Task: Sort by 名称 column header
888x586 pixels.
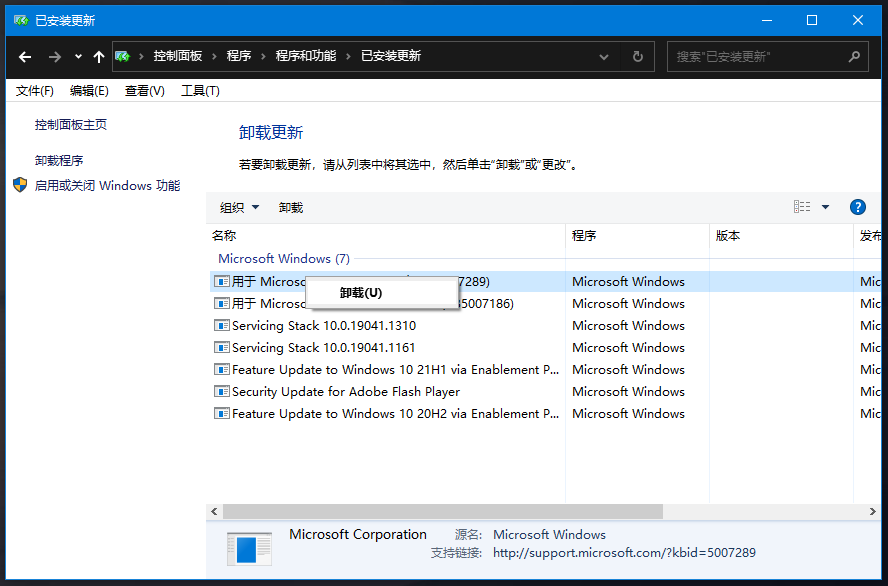Action: click(x=386, y=236)
